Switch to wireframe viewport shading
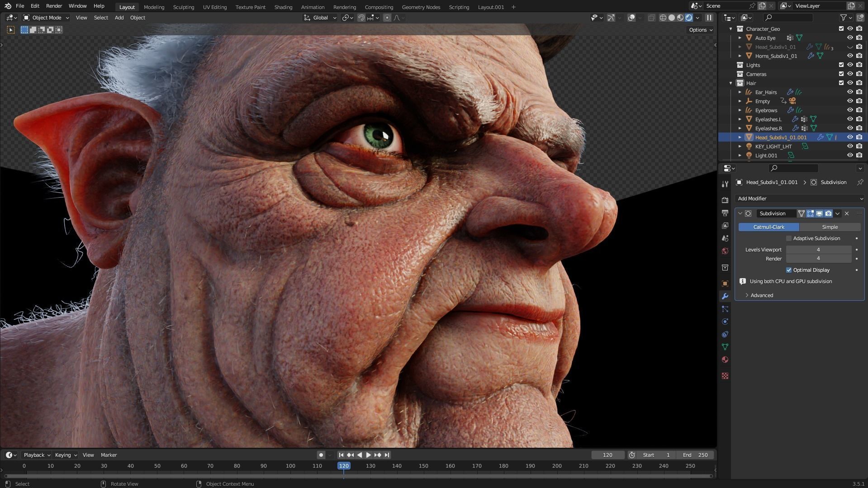Image resolution: width=868 pixels, height=488 pixels. tap(663, 18)
